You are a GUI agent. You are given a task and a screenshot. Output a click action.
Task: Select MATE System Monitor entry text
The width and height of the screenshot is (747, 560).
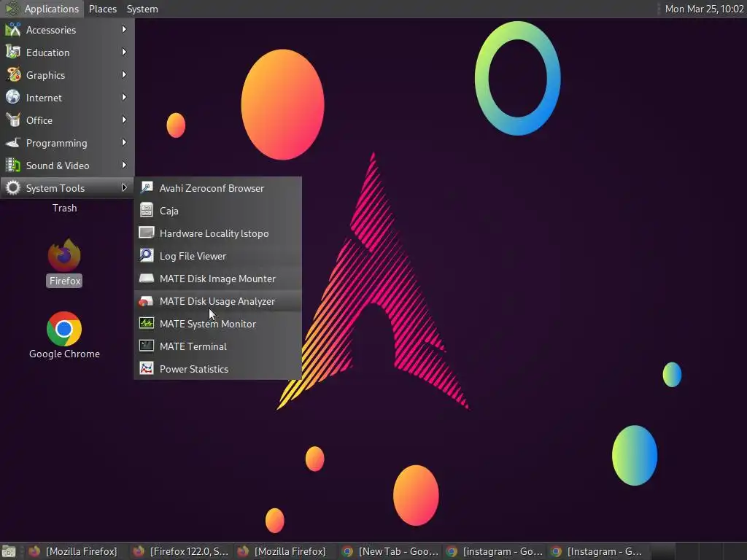(208, 324)
